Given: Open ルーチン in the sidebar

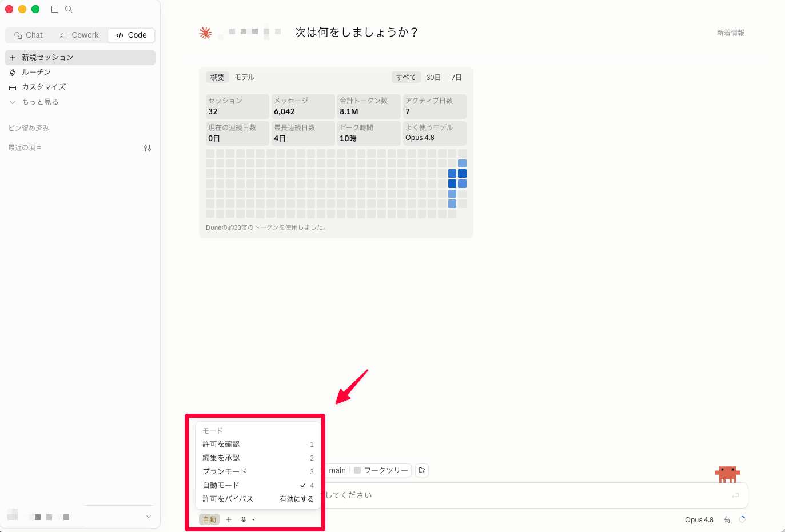Looking at the screenshot, I should [x=80, y=72].
